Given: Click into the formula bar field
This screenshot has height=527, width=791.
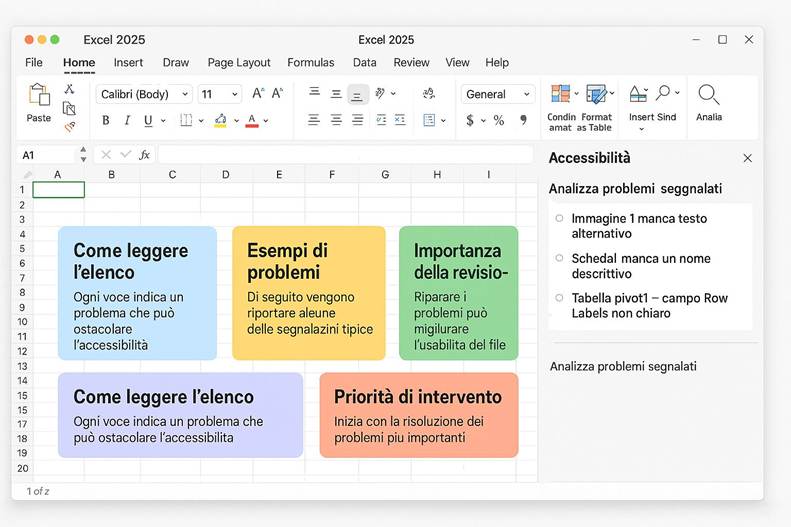Looking at the screenshot, I should click(345, 155).
